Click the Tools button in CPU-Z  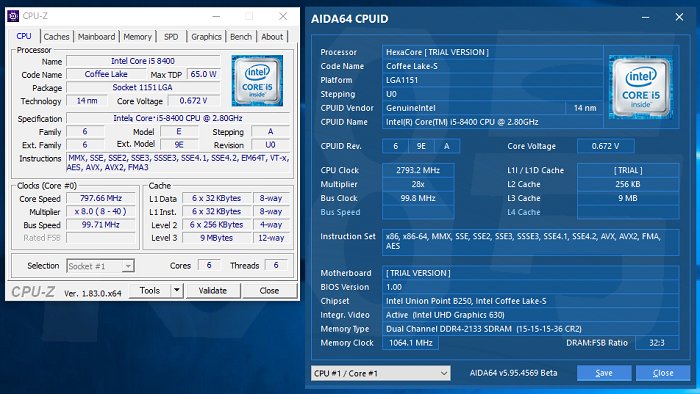pos(150,290)
